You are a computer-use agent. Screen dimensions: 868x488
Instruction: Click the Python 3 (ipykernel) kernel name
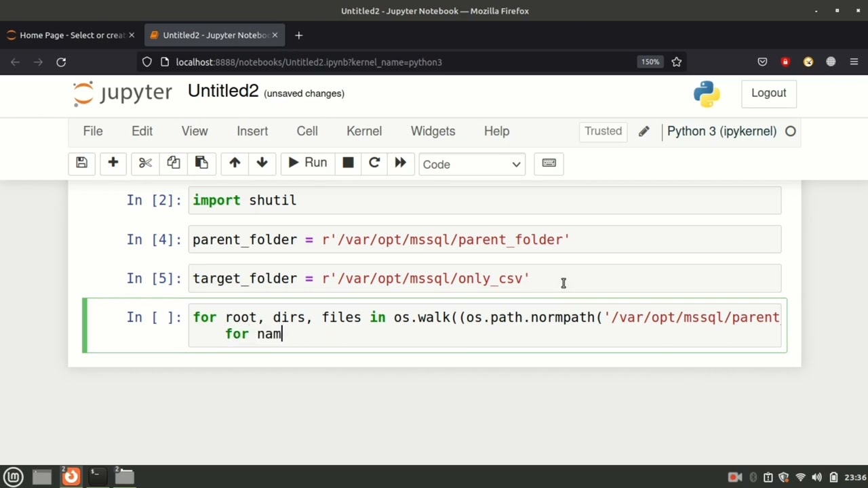point(722,131)
